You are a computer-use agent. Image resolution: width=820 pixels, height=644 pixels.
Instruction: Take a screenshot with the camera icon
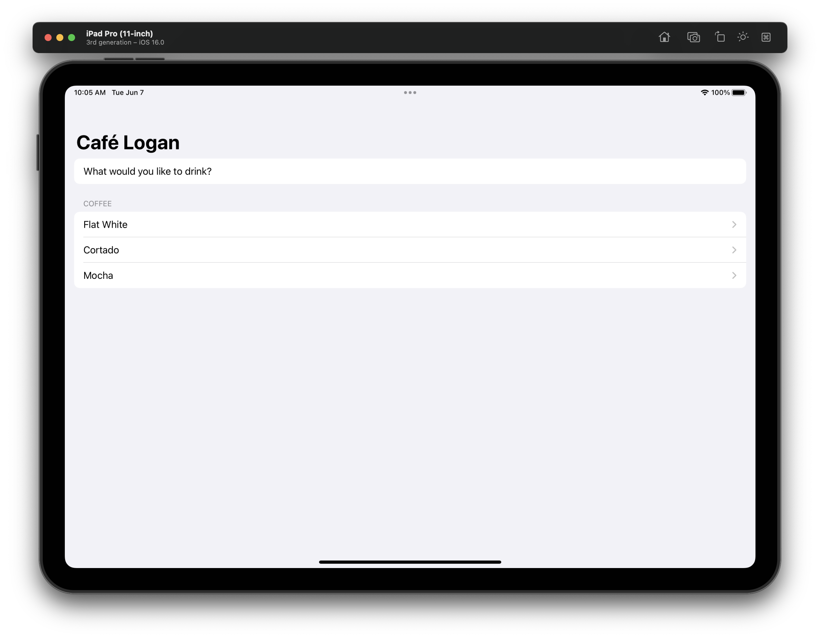click(x=693, y=37)
